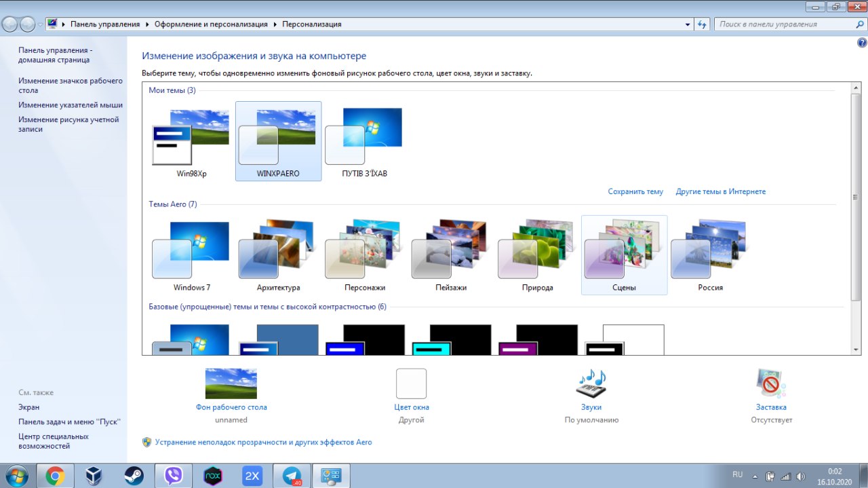Open the Экран link in sidebar
The width and height of the screenshot is (868, 488).
tap(29, 407)
